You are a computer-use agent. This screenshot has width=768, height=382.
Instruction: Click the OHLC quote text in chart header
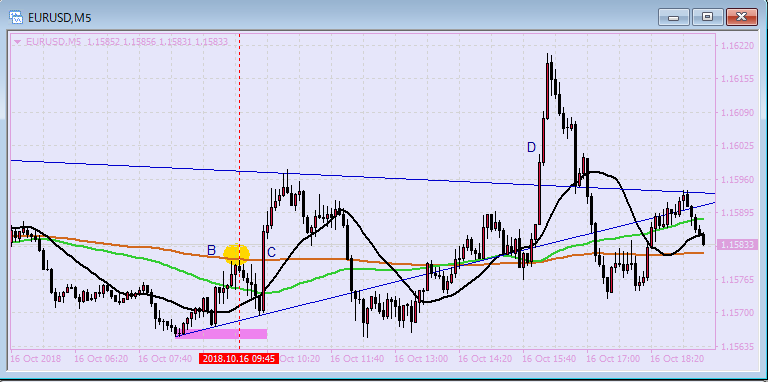157,42
